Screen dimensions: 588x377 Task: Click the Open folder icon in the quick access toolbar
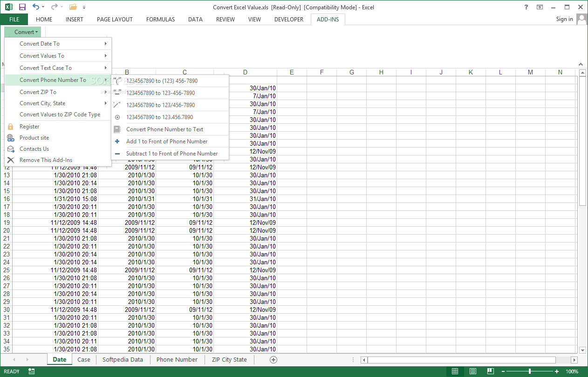tap(73, 7)
